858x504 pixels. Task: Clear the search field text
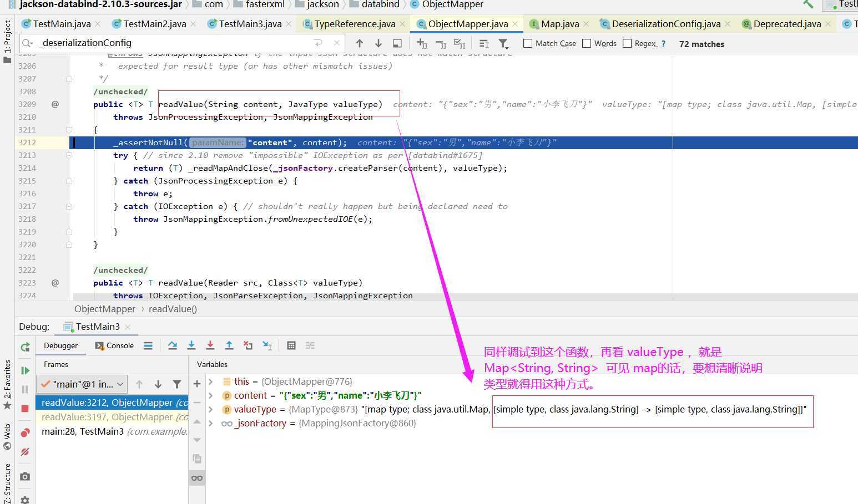pyautogui.click(x=337, y=43)
